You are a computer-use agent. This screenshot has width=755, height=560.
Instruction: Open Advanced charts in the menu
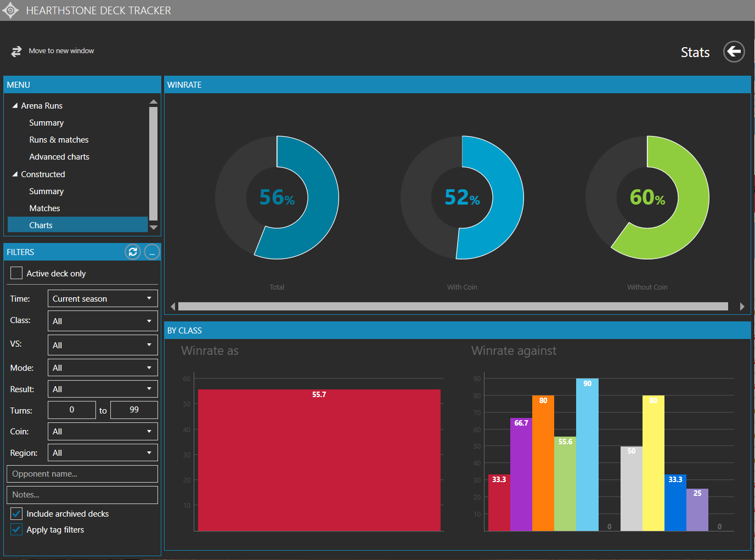click(x=59, y=157)
